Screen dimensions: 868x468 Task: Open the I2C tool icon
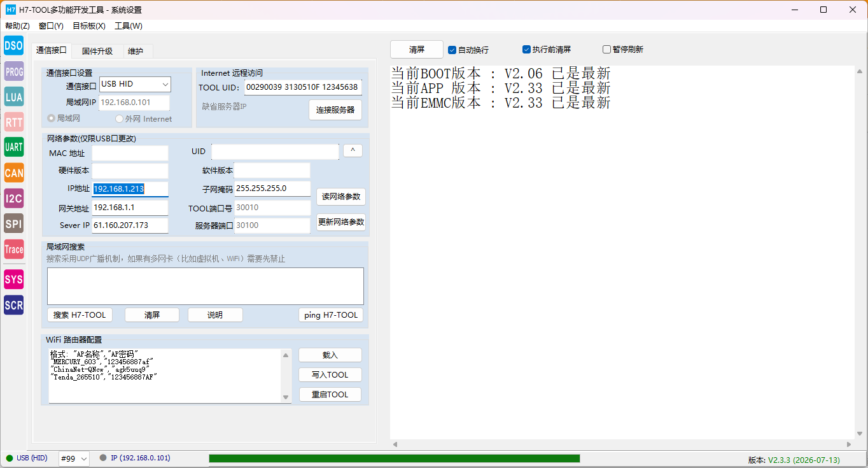(x=13, y=198)
